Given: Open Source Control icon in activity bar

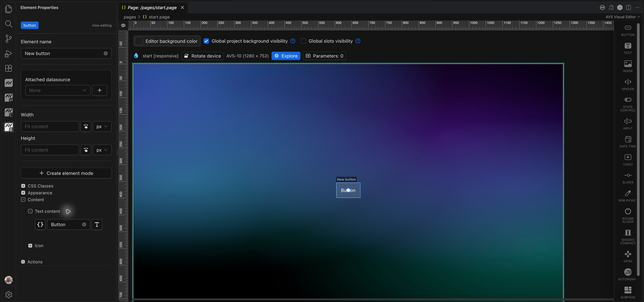Looking at the screenshot, I should [x=9, y=39].
